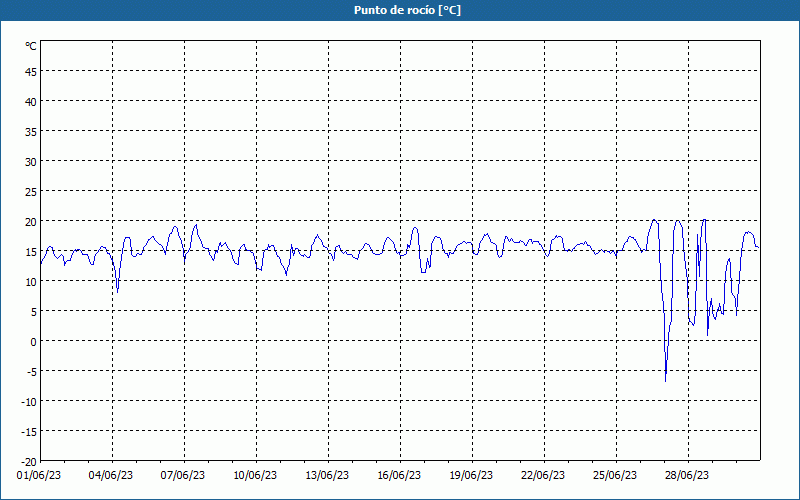Click the 19/06/23 date label
This screenshot has height=500, width=800.
pos(471,476)
